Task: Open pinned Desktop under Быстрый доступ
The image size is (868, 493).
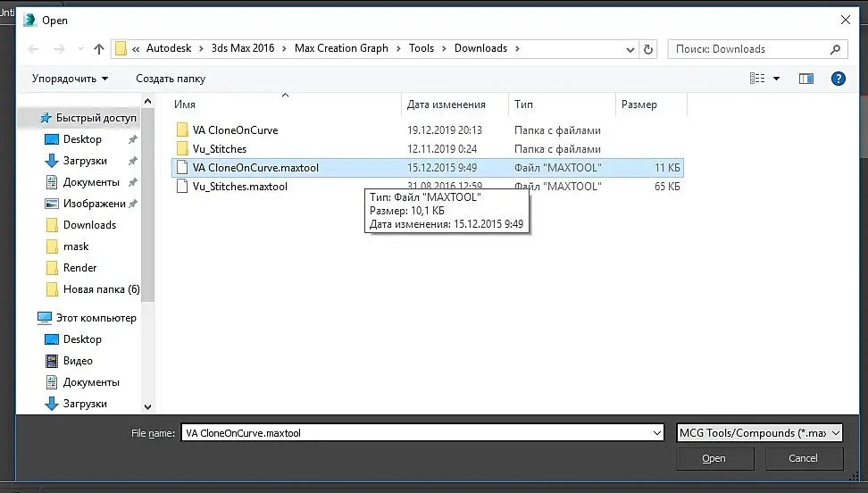Action: pos(82,139)
